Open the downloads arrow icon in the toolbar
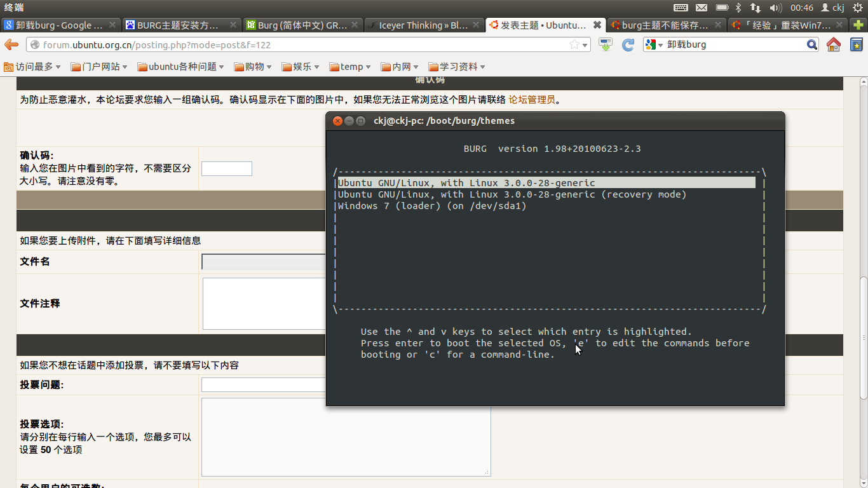 point(606,44)
